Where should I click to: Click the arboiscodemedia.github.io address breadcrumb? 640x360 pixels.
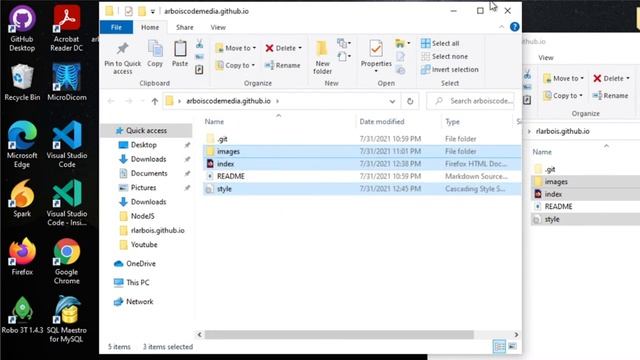click(228, 101)
